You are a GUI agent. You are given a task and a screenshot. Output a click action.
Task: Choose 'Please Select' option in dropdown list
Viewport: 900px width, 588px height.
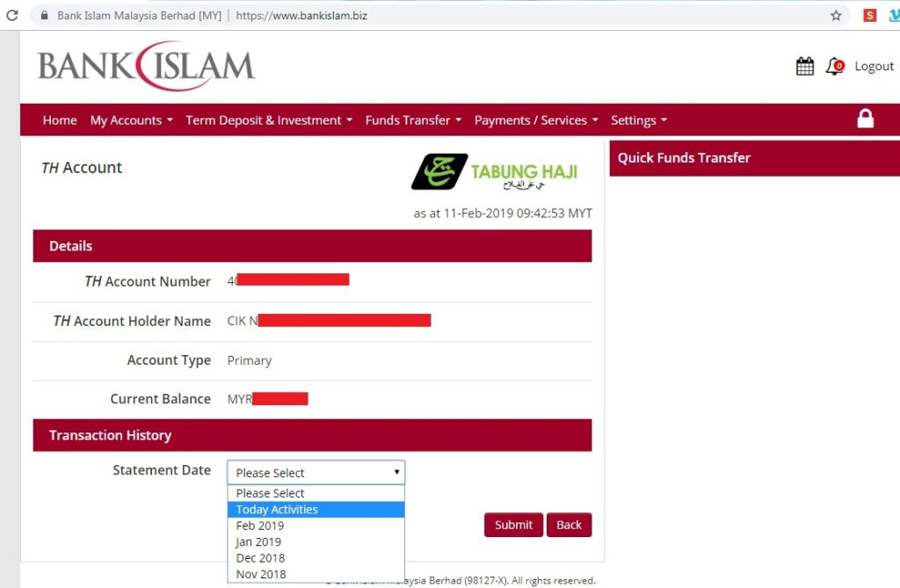point(316,493)
